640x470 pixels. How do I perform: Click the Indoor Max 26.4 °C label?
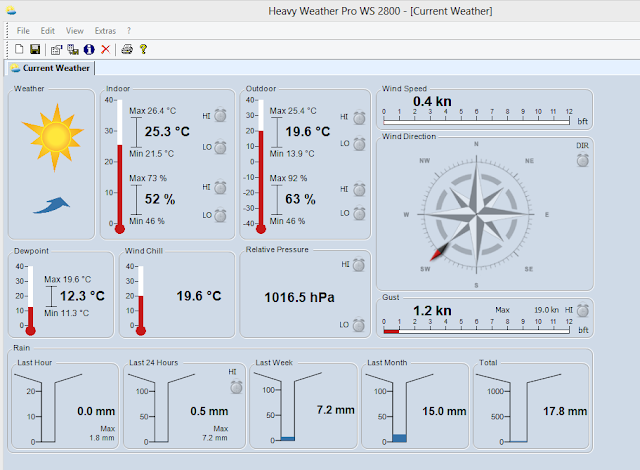point(153,111)
